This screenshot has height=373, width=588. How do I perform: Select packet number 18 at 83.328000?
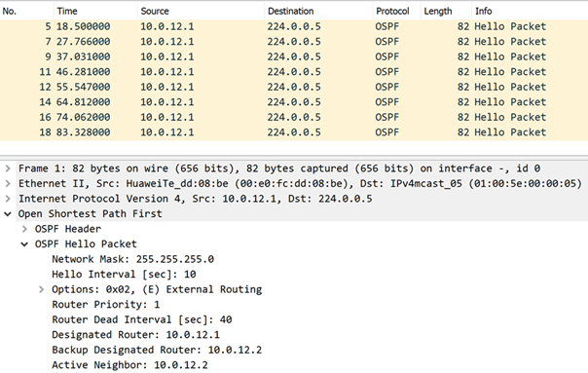click(294, 132)
